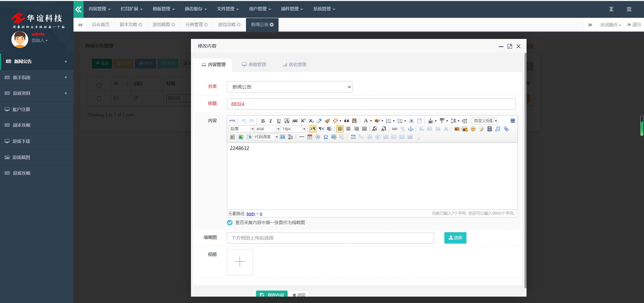644x303 pixels.
Task: Open the 模板管理 top menu
Action: point(163,9)
